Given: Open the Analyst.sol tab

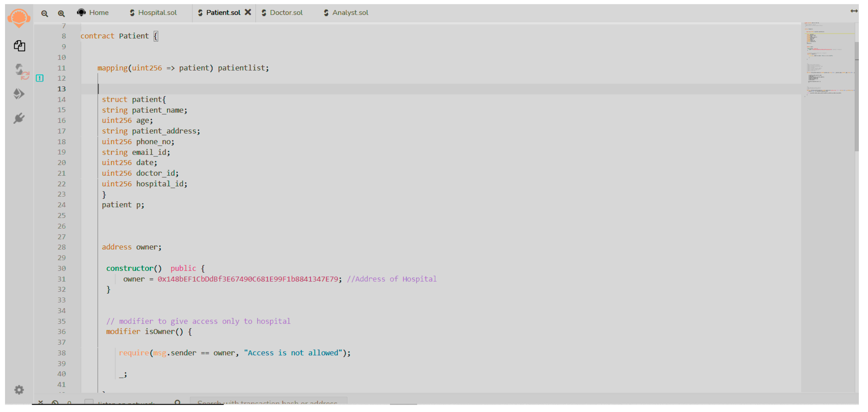Looking at the screenshot, I should coord(350,13).
